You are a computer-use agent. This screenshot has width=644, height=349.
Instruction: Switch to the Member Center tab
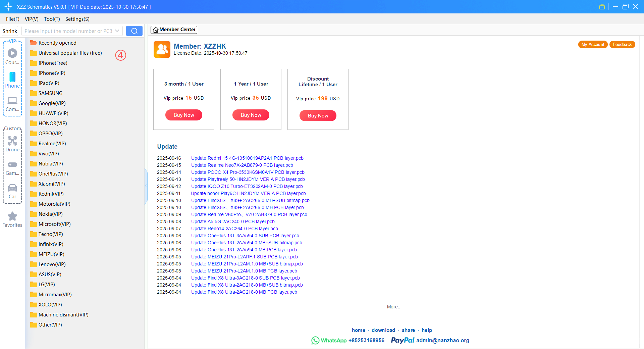point(174,30)
